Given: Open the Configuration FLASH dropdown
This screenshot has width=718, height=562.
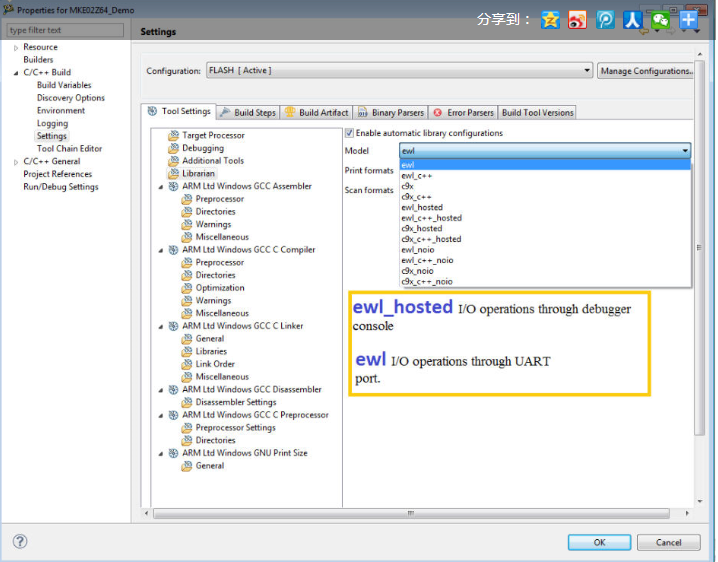Looking at the screenshot, I should [x=399, y=71].
